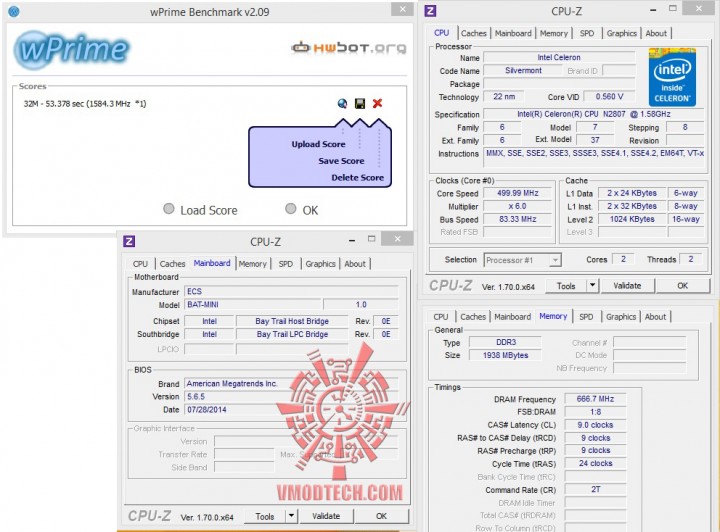Click the memory Size 1938 MBytes value
The image size is (720, 532).
pos(505,355)
